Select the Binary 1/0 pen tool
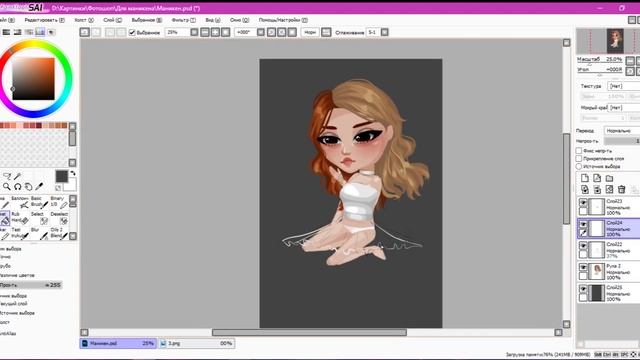The height and width of the screenshot is (360, 640). (x=58, y=202)
